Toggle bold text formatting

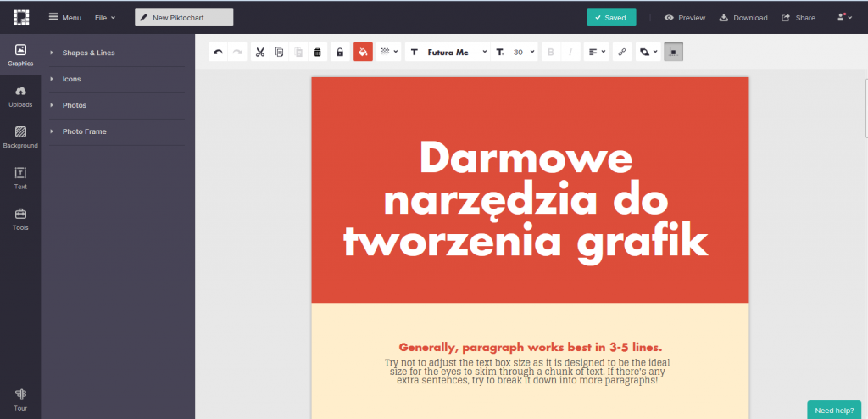pyautogui.click(x=551, y=53)
